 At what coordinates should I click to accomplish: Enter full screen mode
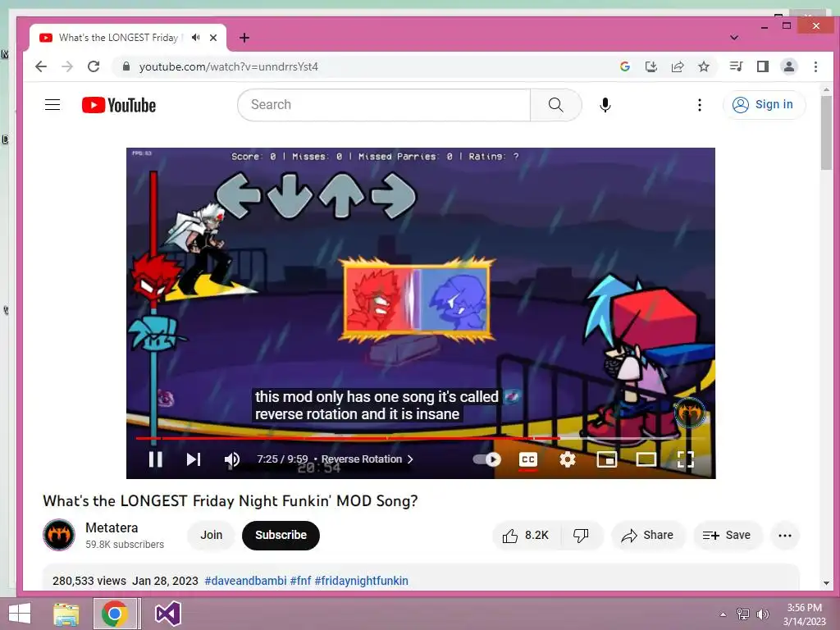[685, 459]
